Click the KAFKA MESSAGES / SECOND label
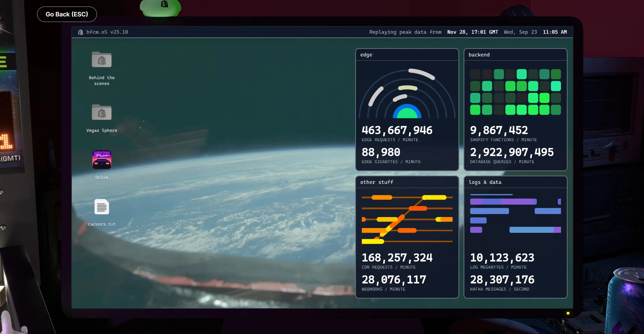This screenshot has height=334, width=644. pyautogui.click(x=499, y=289)
